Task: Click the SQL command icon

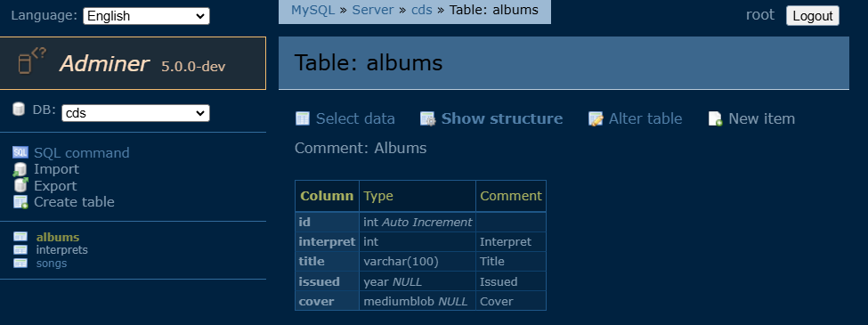Action: [x=20, y=152]
